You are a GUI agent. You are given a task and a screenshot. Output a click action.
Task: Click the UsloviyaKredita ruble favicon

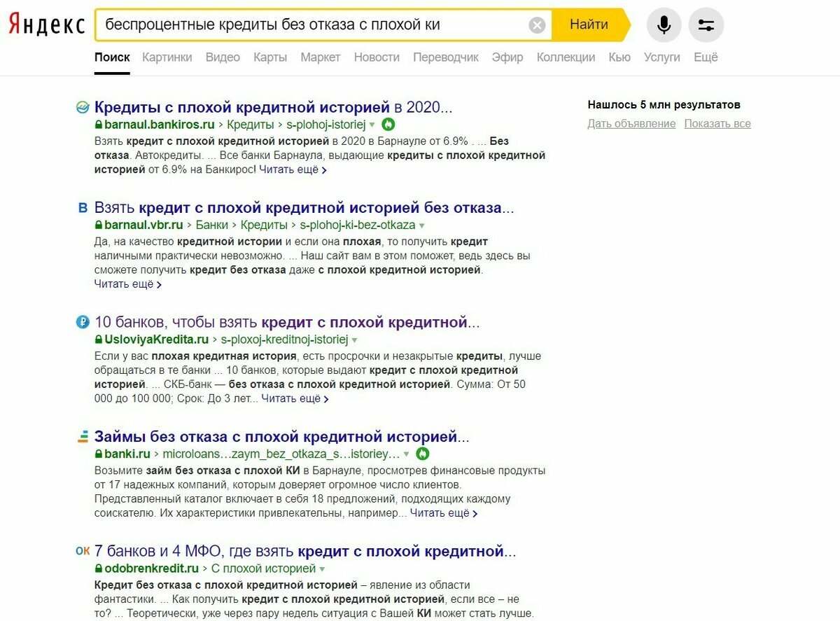[x=83, y=322]
